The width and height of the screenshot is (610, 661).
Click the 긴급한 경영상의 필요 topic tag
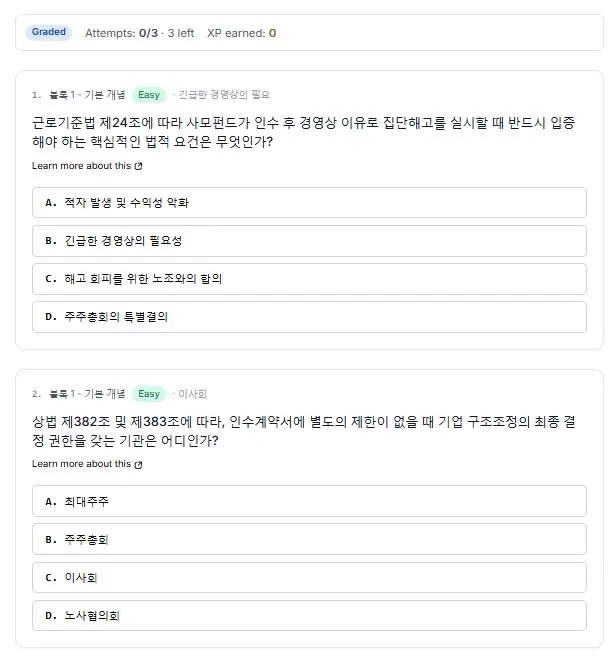coord(224,94)
